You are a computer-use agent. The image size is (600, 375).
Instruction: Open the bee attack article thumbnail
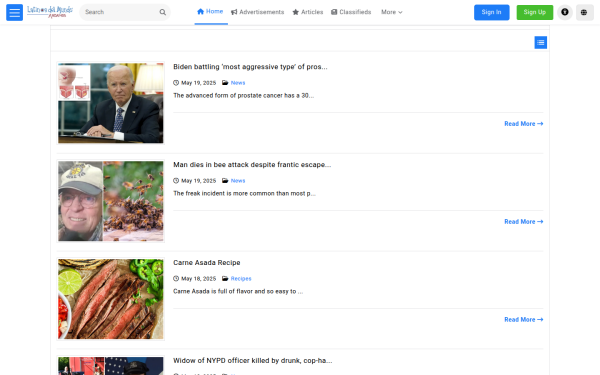click(x=111, y=201)
